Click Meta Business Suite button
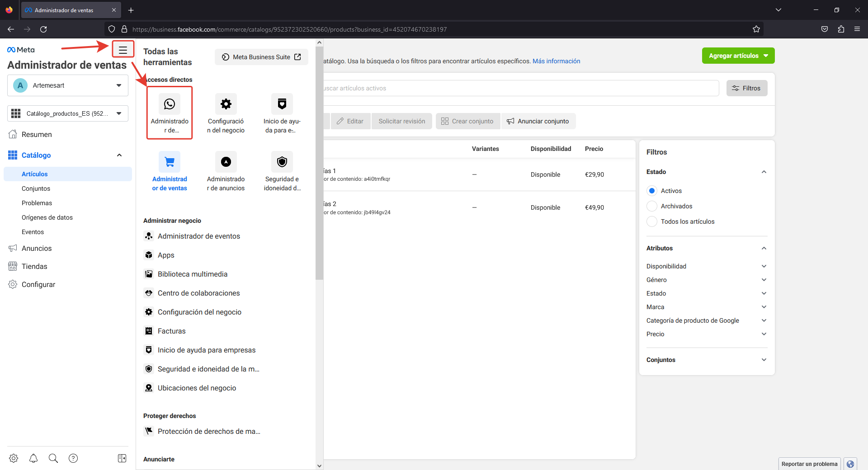The width and height of the screenshot is (868, 470). 261,57
